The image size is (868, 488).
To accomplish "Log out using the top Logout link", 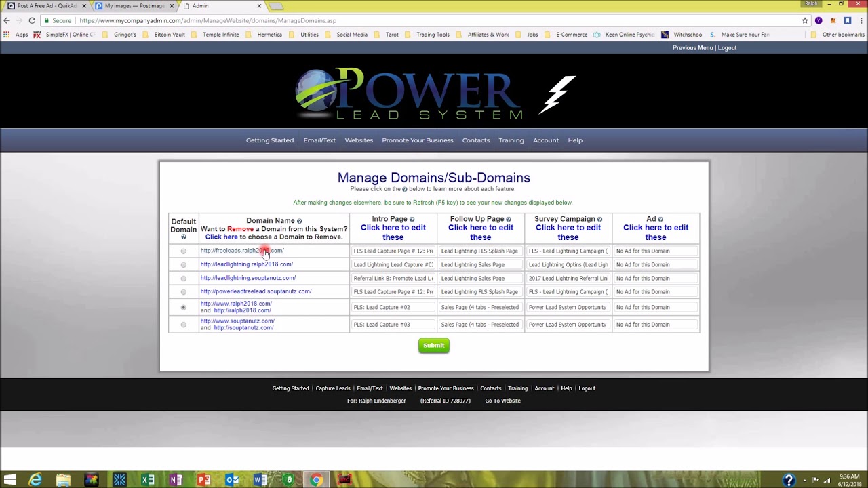I will [x=728, y=48].
